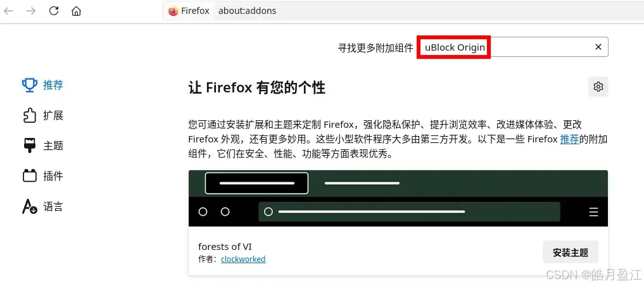Install theme with the 安装主题 button
The width and height of the screenshot is (644, 286).
pos(571,252)
